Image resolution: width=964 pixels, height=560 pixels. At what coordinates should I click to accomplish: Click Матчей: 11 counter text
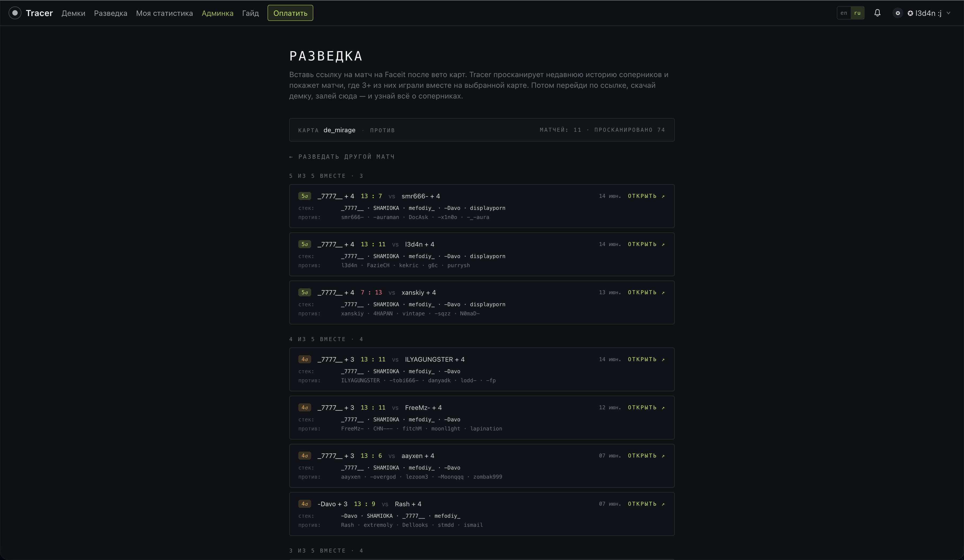tap(560, 130)
